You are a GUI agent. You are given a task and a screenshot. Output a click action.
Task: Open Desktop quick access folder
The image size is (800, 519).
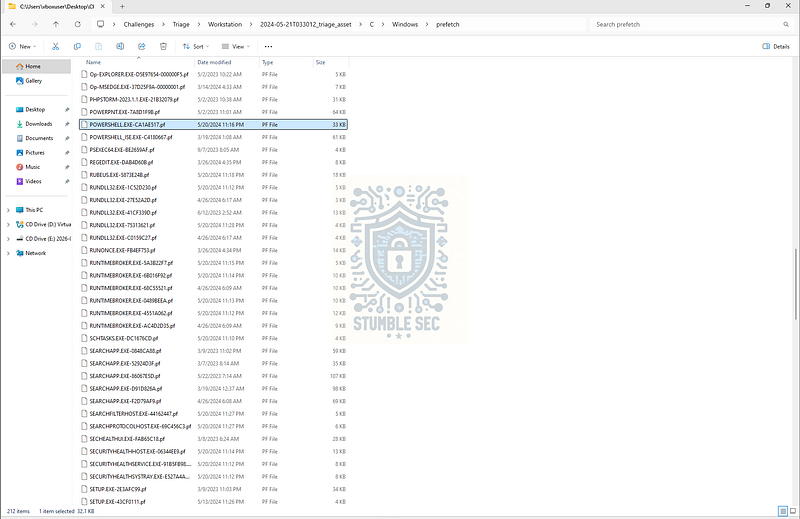pyautogui.click(x=37, y=110)
